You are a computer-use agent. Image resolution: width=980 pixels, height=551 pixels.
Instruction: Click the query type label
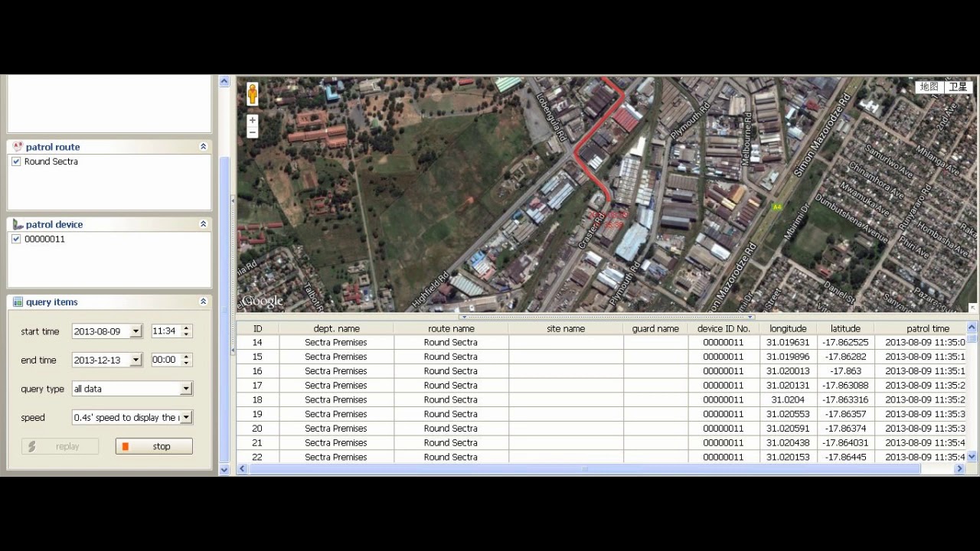42,389
